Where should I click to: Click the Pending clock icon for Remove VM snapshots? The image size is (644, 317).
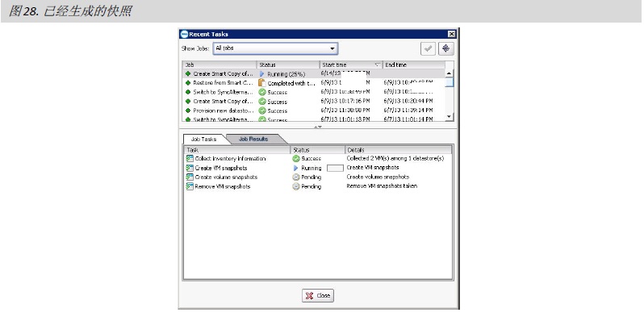295,186
